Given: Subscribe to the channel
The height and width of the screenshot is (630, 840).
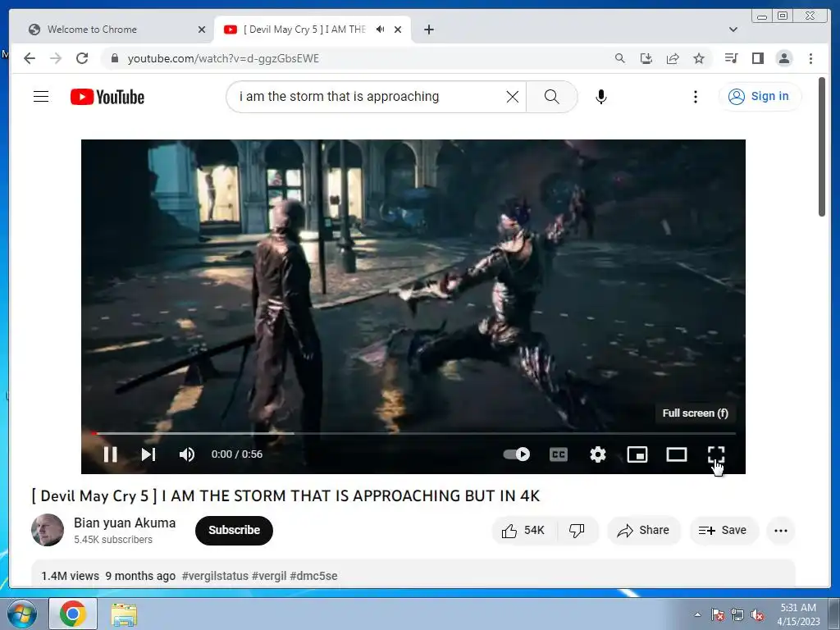Looking at the screenshot, I should point(234,531).
